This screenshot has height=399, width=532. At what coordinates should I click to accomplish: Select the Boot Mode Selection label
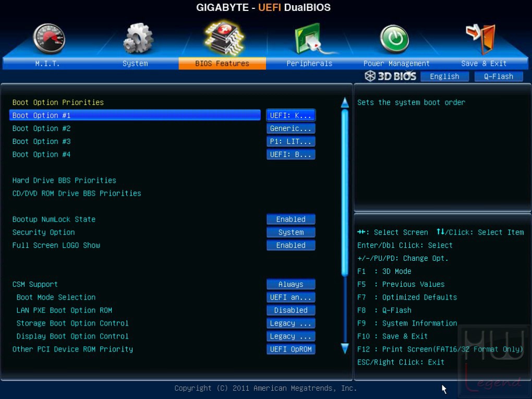tap(56, 297)
